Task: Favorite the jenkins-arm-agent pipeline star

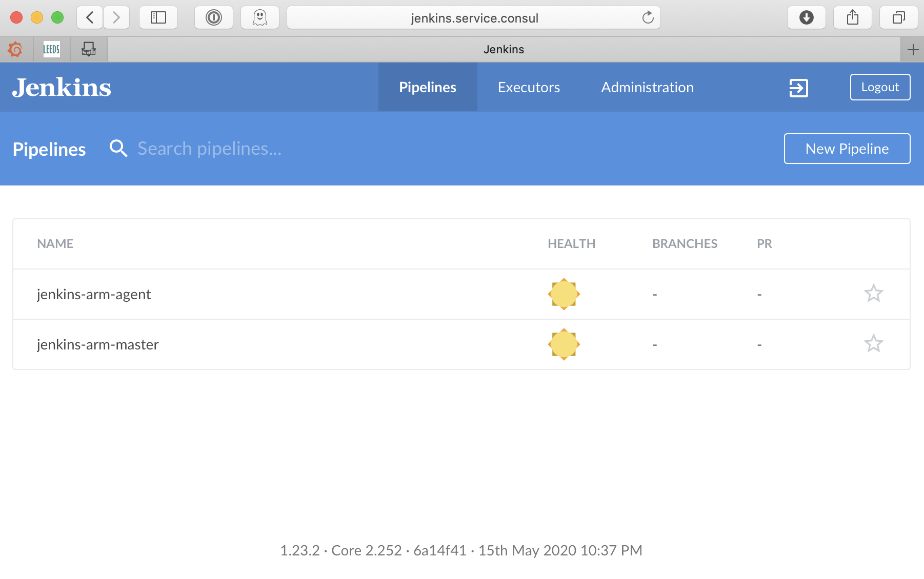Action: pyautogui.click(x=873, y=294)
